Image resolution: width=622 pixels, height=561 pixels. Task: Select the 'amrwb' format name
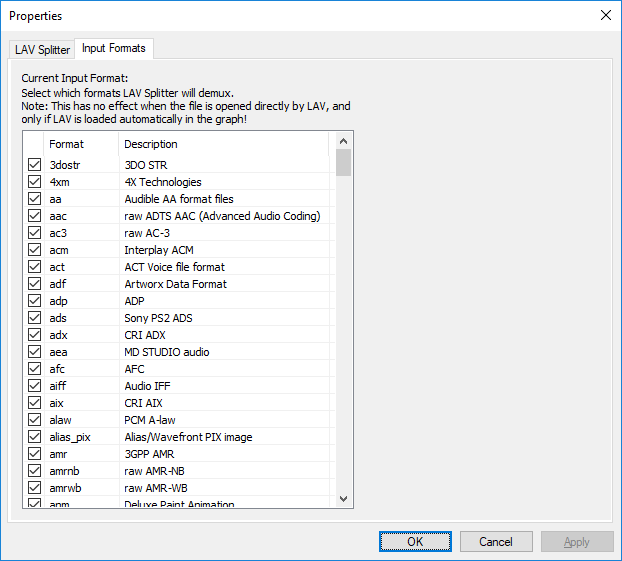pyautogui.click(x=65, y=488)
